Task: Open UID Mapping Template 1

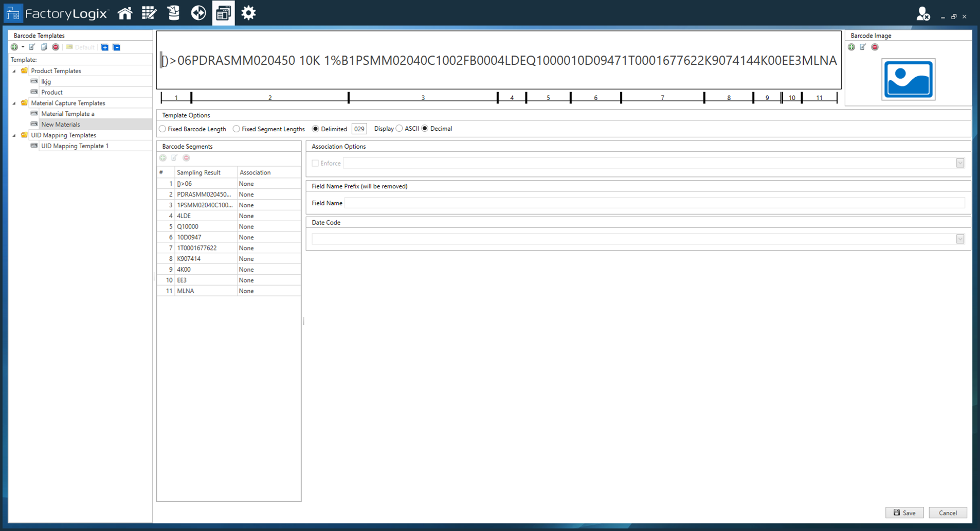Action: pyautogui.click(x=75, y=146)
